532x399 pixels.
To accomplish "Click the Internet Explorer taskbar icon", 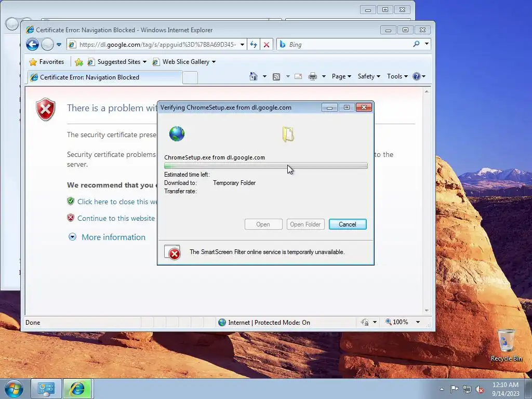I will click(x=77, y=389).
